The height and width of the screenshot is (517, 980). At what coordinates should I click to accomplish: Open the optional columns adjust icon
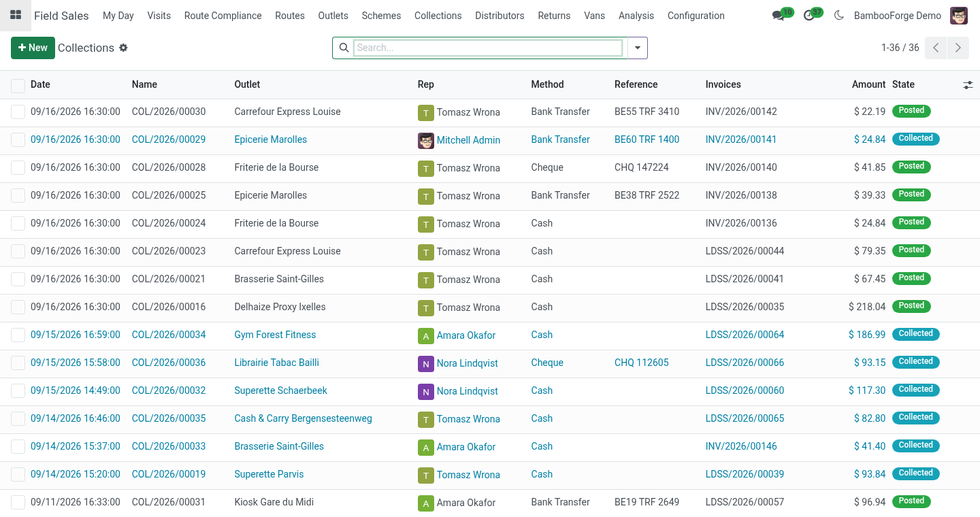pos(968,85)
